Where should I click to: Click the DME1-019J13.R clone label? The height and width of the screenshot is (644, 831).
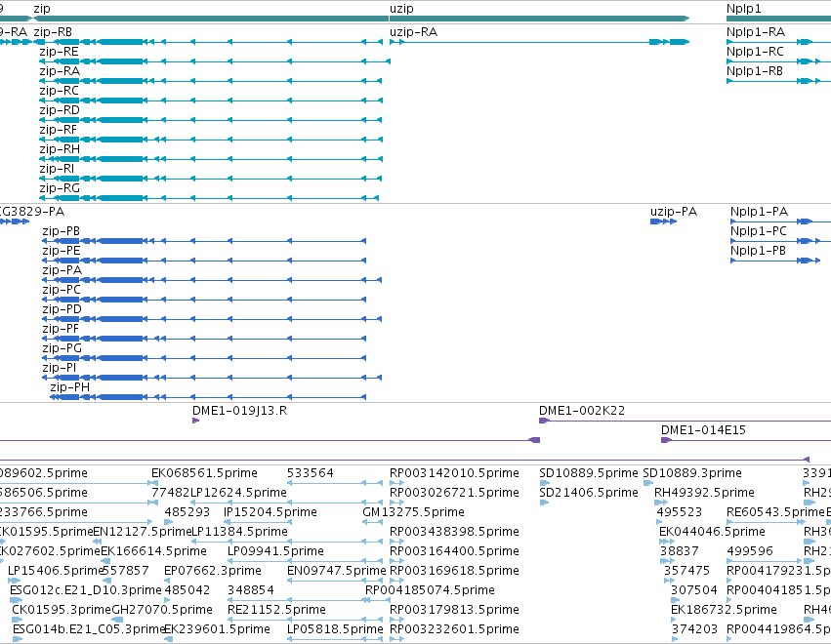tap(239, 411)
